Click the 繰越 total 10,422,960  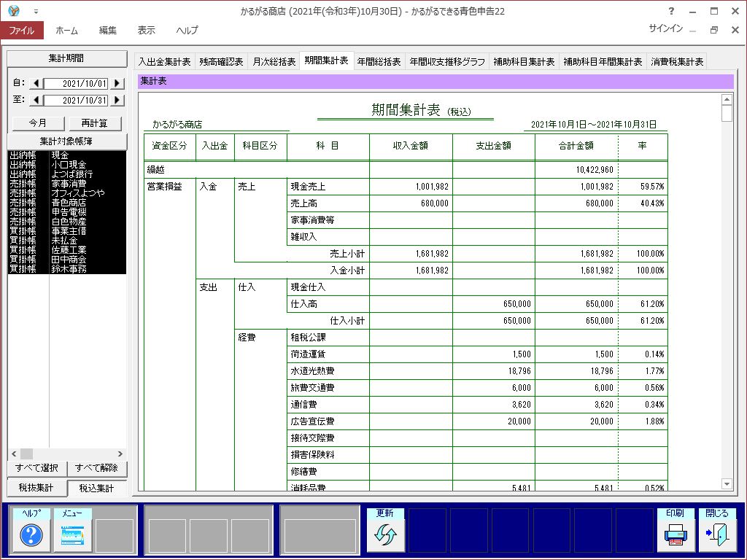(595, 170)
